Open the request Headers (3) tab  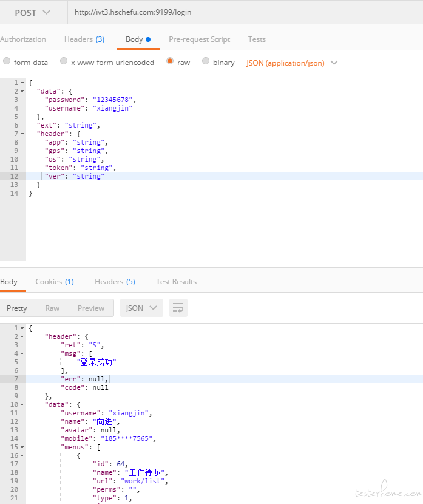click(x=84, y=39)
